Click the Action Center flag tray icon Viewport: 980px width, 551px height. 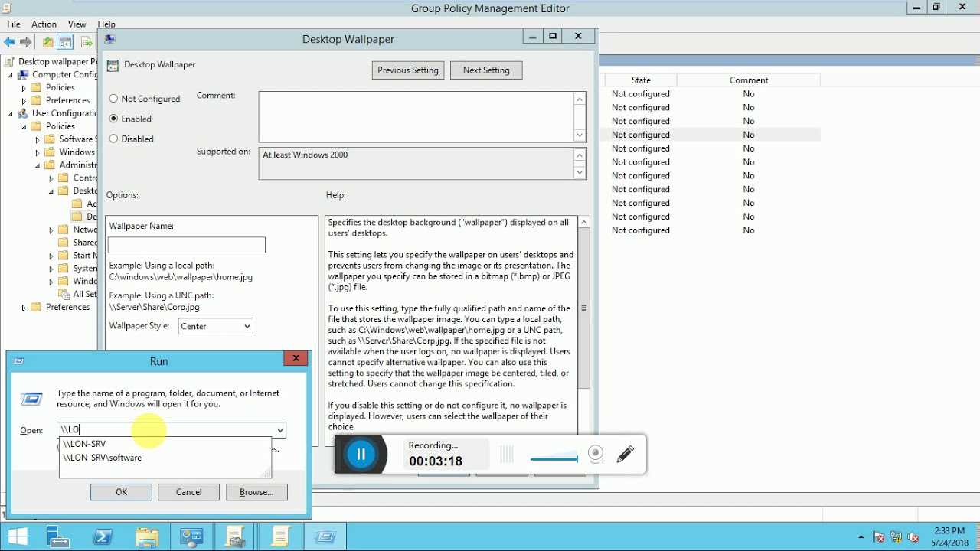[x=879, y=537]
